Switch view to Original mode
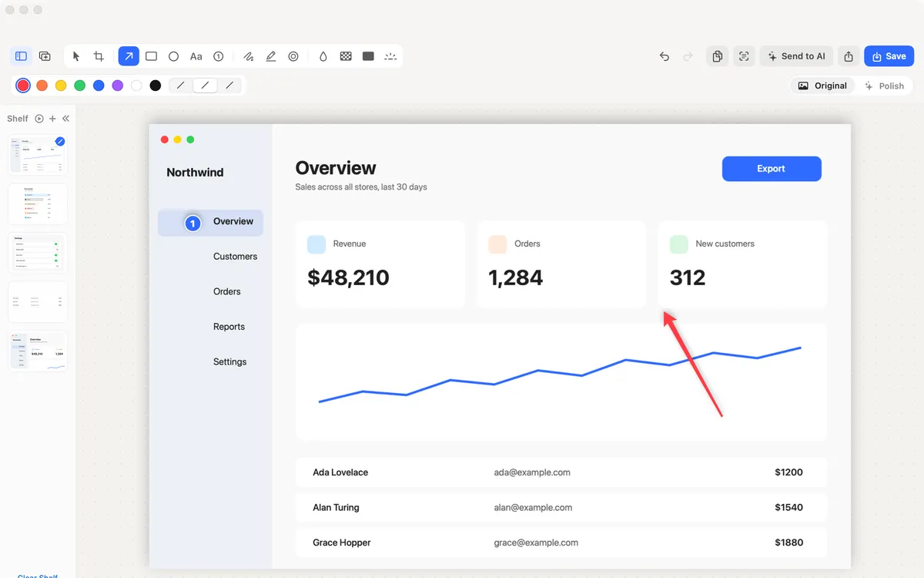This screenshot has width=924, height=578. click(822, 86)
